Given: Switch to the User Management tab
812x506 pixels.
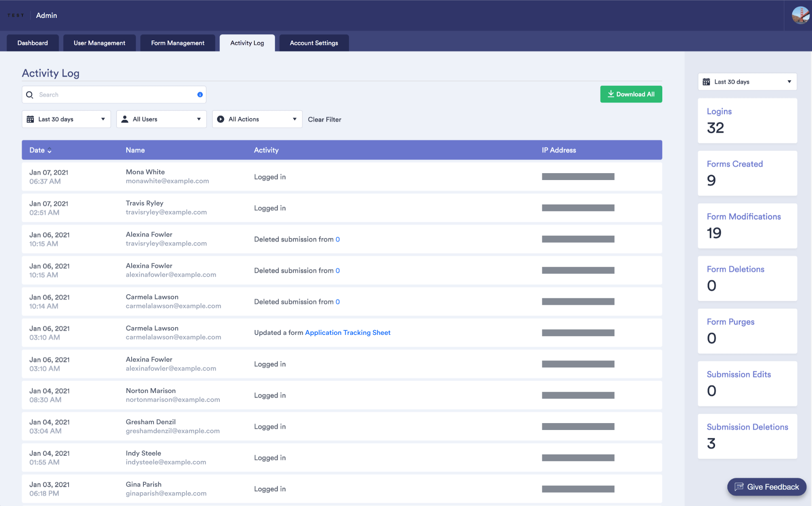Looking at the screenshot, I should tap(99, 43).
